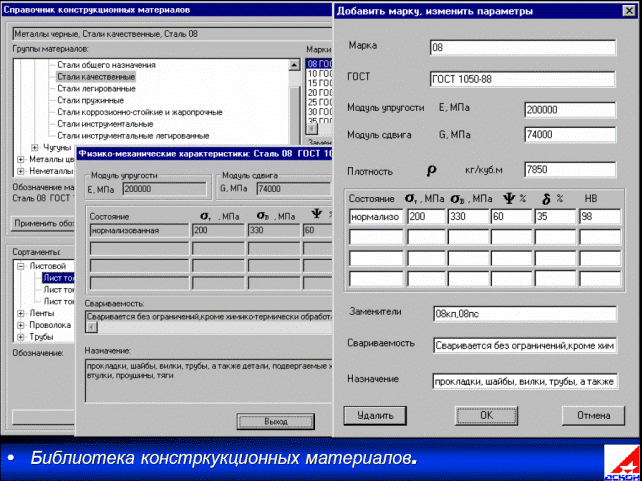Click scroll-up arrow of material groups list

pyautogui.click(x=294, y=65)
